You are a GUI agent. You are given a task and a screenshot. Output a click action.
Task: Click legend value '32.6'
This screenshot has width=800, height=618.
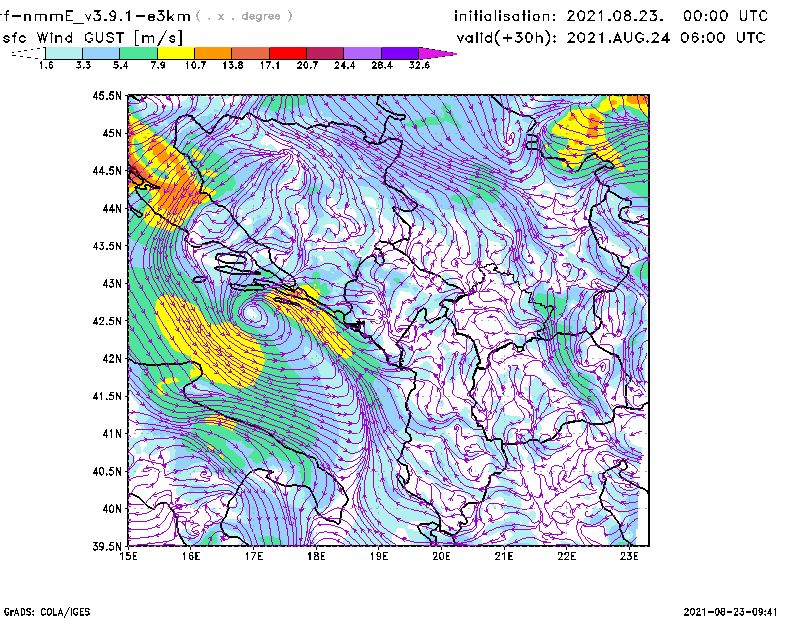pos(419,65)
